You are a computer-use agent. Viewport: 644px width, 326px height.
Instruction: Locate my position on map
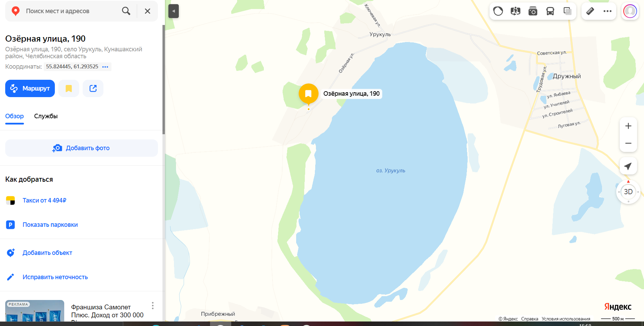click(628, 166)
